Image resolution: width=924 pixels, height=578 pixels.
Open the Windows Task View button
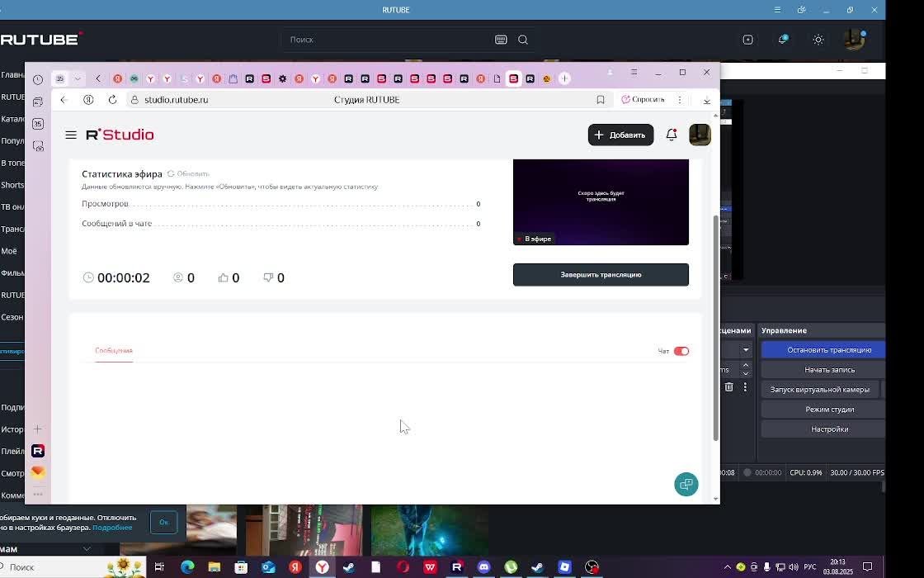click(x=159, y=566)
